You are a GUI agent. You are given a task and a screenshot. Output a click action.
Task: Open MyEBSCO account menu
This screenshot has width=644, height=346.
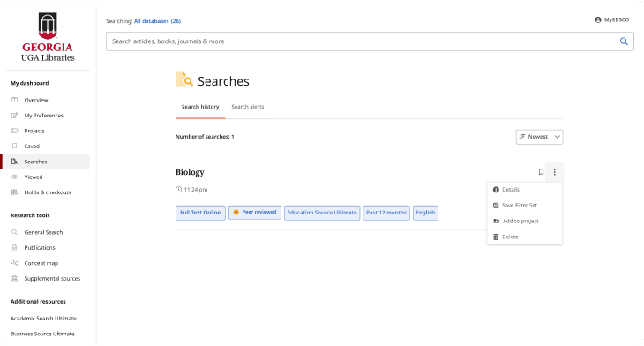click(611, 19)
